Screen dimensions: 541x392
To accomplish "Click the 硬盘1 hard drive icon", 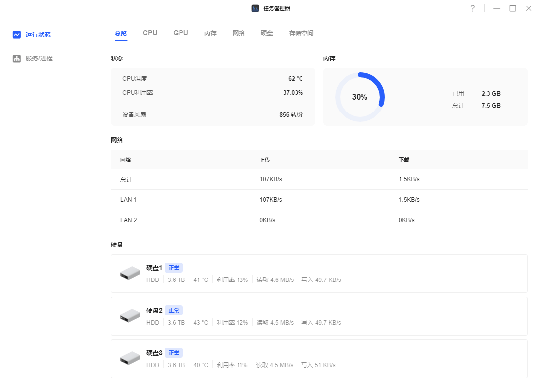I will coord(130,273).
